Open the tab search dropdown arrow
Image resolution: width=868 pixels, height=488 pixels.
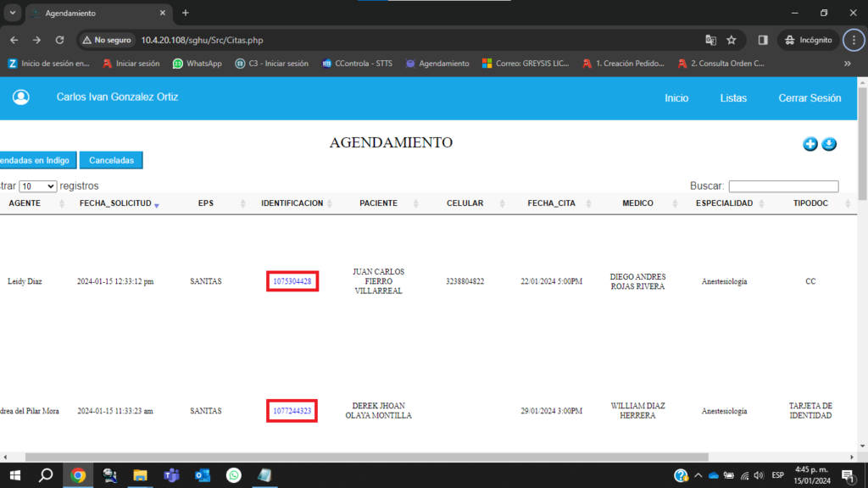13,13
